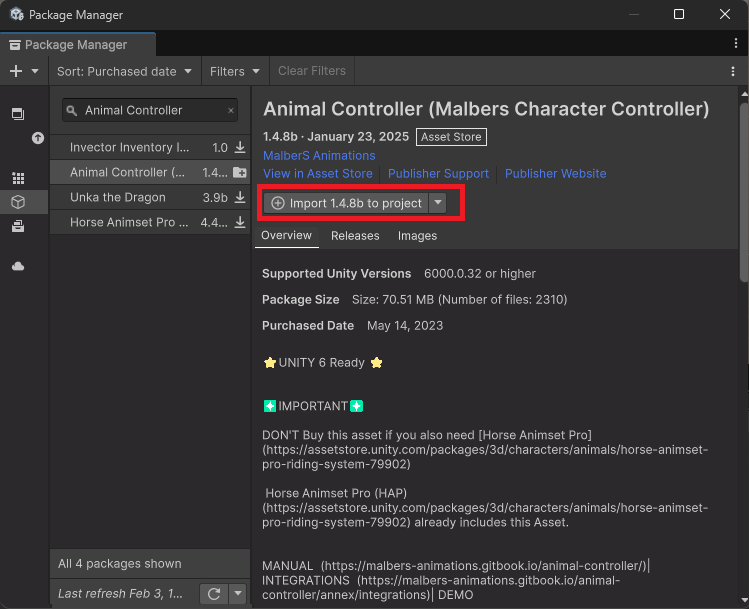Open the Sort: Purchased date dropdown
Image resolution: width=749 pixels, height=609 pixels.
124,71
